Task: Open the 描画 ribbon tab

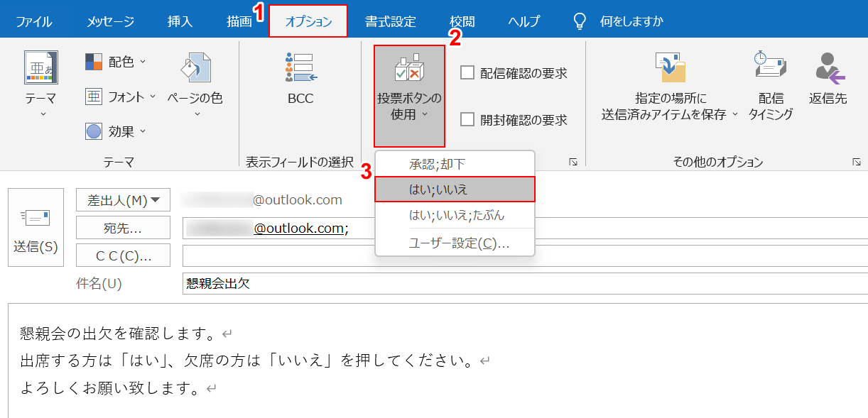Action: (239, 21)
